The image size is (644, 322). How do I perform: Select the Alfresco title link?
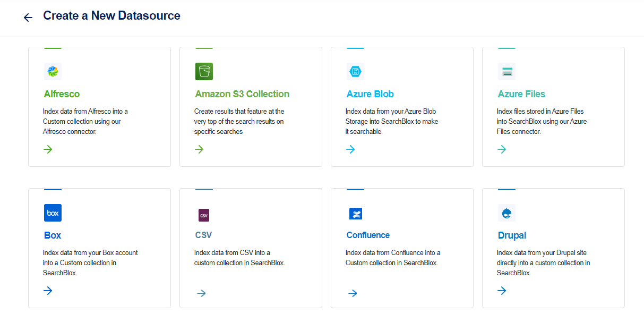[62, 94]
